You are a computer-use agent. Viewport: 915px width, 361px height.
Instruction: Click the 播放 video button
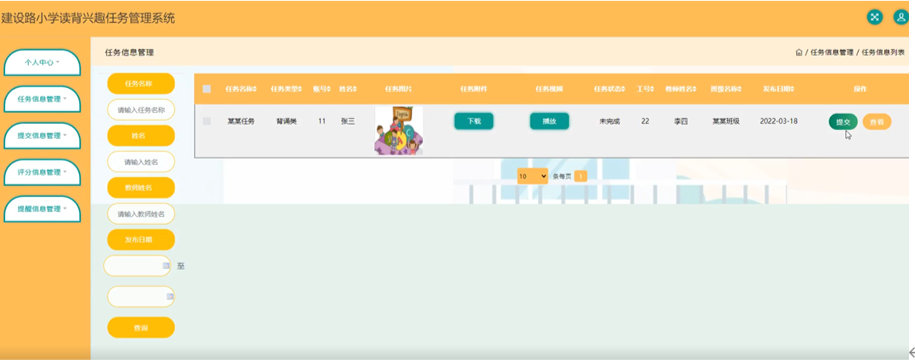coord(549,121)
